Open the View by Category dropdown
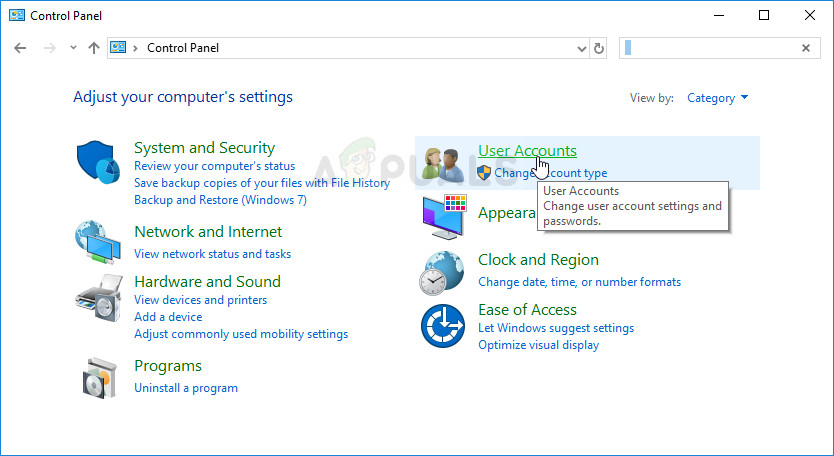 pyautogui.click(x=717, y=98)
